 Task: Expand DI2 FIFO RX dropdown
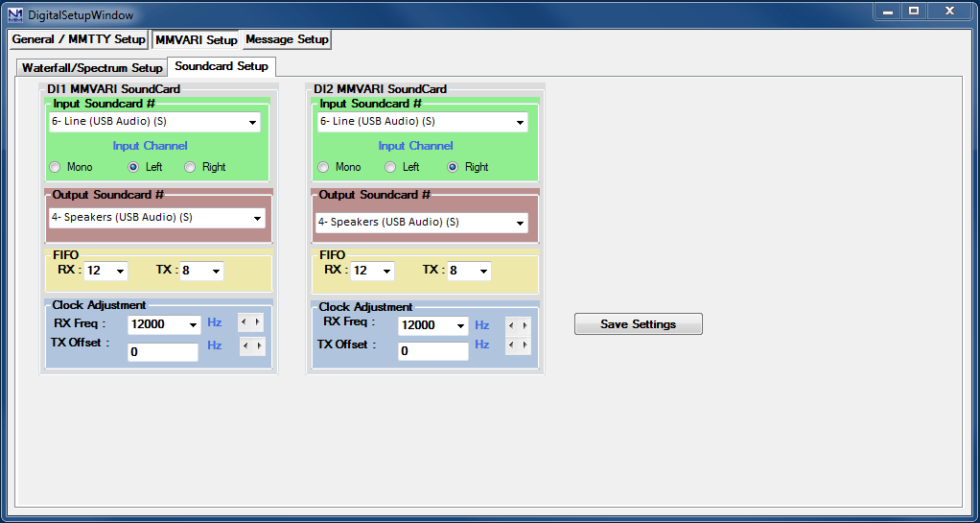coord(373,271)
